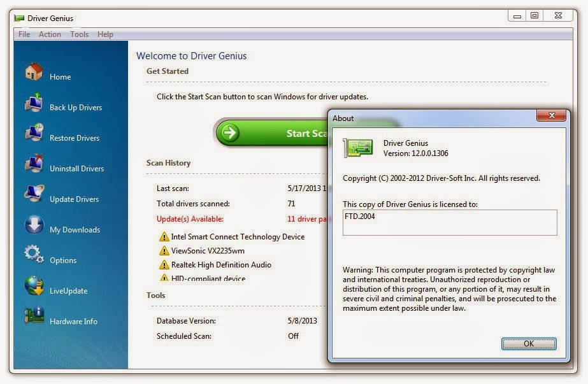
Task: Click total drivers scanned value 71
Action: click(291, 204)
